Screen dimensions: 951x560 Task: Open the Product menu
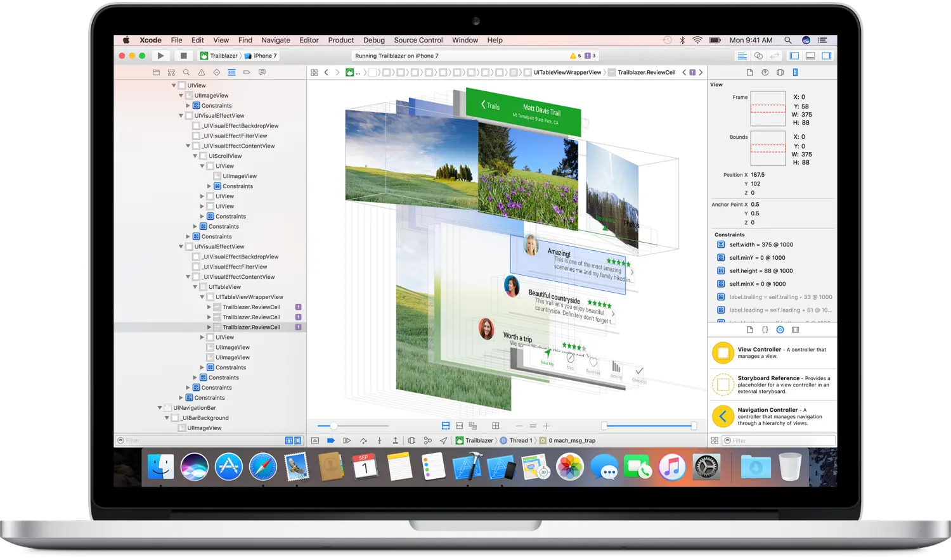pos(341,40)
